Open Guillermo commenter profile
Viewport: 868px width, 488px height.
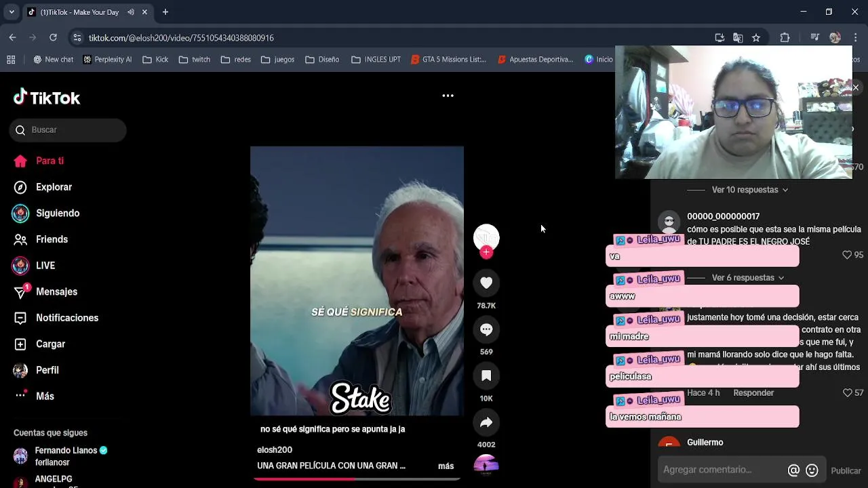pyautogui.click(x=705, y=443)
